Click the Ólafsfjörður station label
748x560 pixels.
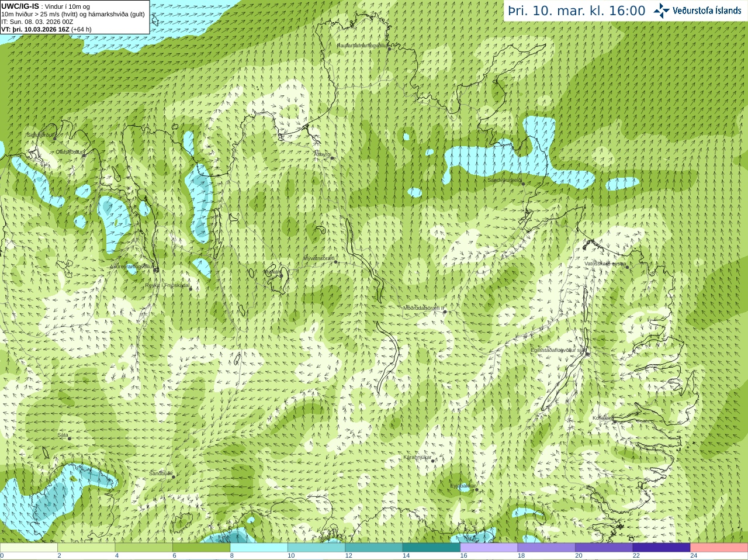[70, 152]
